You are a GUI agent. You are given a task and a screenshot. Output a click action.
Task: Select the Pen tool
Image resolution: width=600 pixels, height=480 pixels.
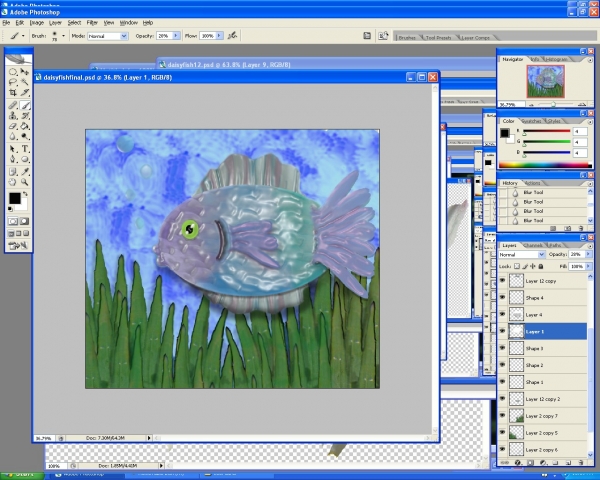tap(13, 159)
